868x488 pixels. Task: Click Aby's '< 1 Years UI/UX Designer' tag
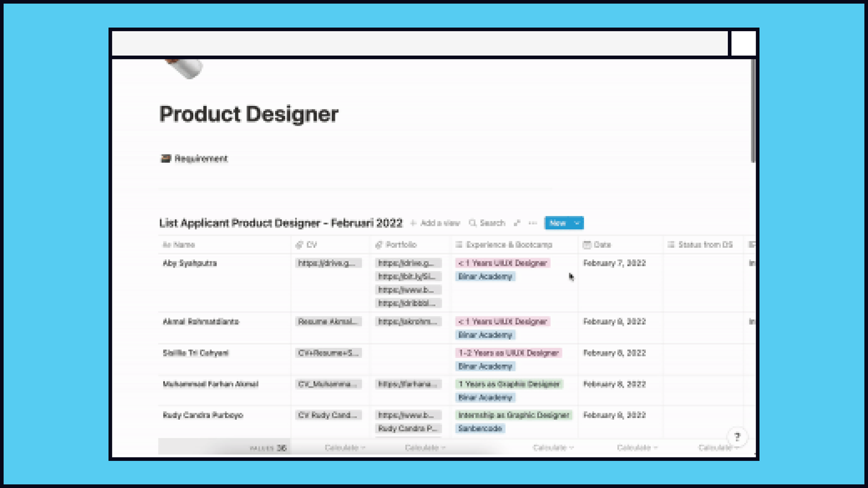pyautogui.click(x=502, y=263)
